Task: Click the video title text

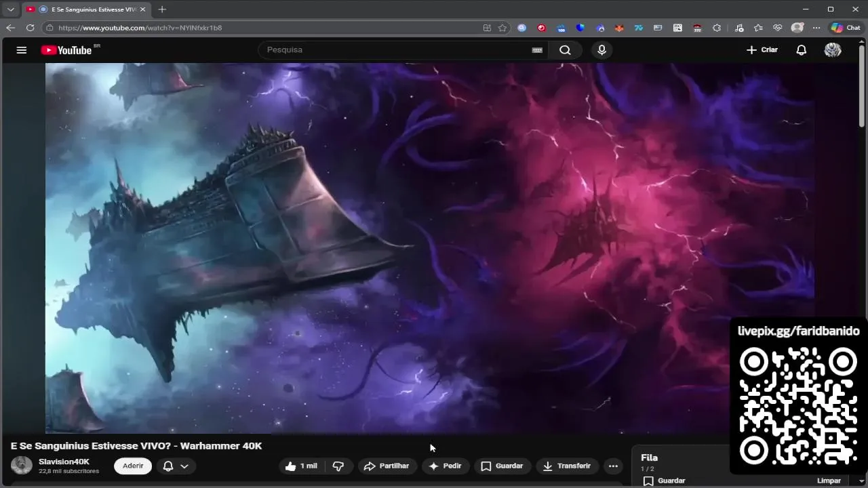Action: pyautogui.click(x=136, y=446)
